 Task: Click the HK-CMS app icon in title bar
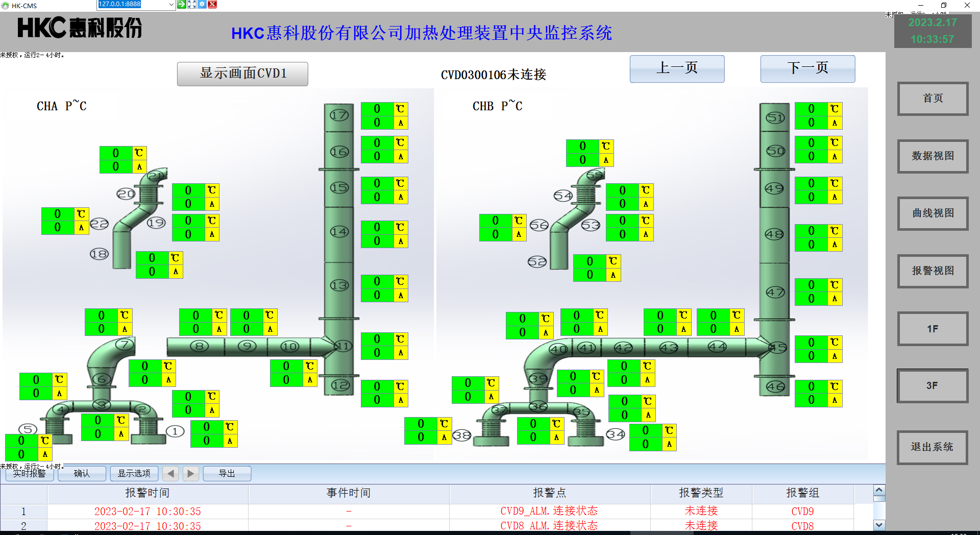pyautogui.click(x=5, y=6)
